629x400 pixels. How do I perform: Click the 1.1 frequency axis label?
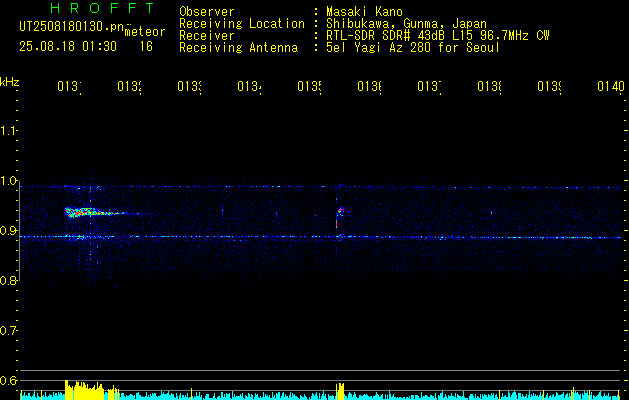(x=8, y=131)
